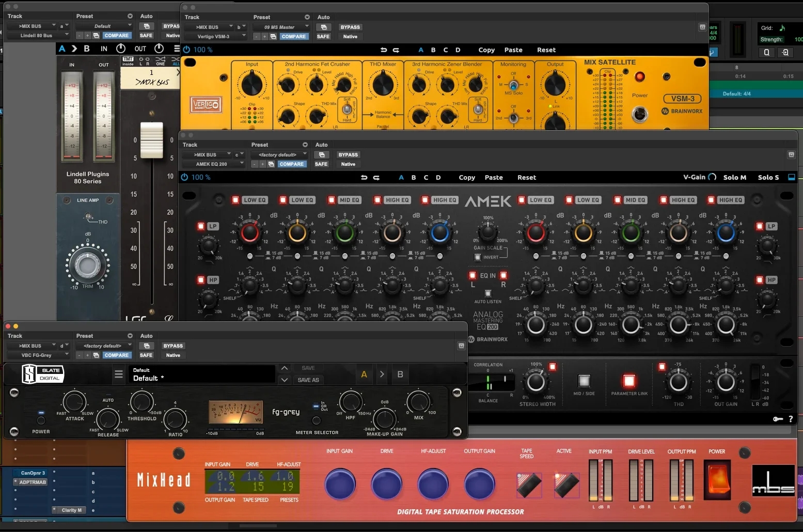This screenshot has height=532, width=803.
Task: Click the key icon in AMEK EQ footer
Action: (778, 419)
